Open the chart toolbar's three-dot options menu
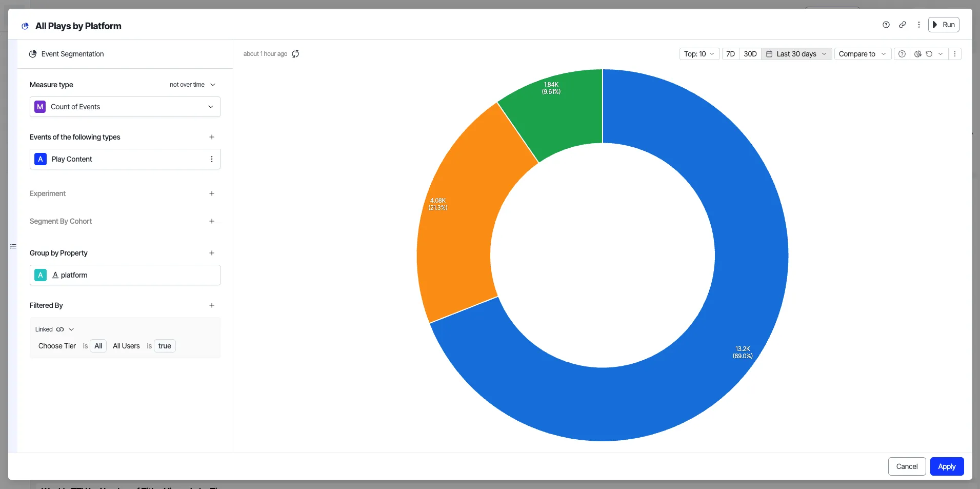The image size is (980, 489). (x=954, y=54)
